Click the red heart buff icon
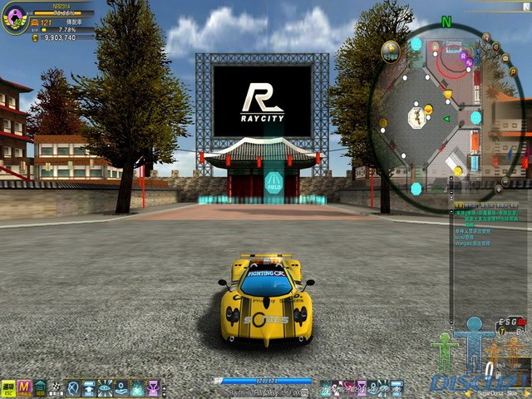532x399 pixels. tap(349, 388)
